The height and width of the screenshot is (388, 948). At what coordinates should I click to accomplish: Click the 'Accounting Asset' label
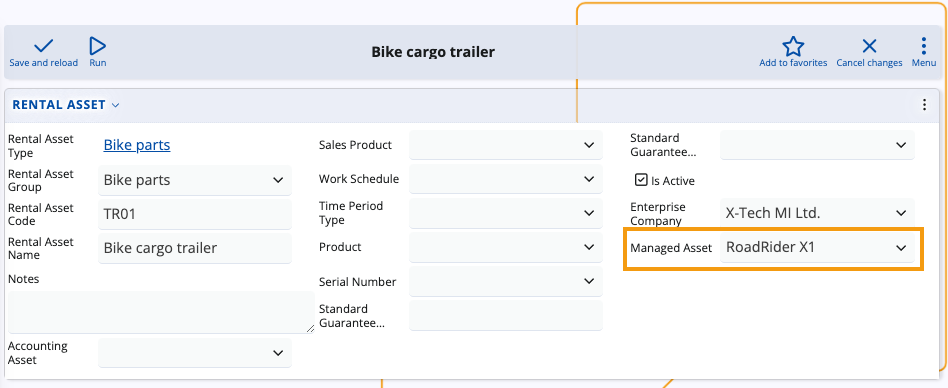click(x=37, y=353)
